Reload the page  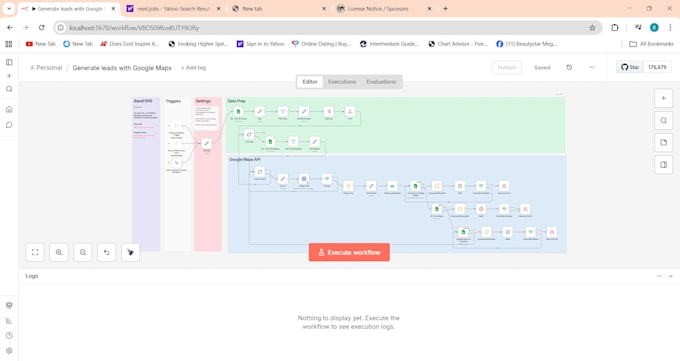pyautogui.click(x=42, y=28)
